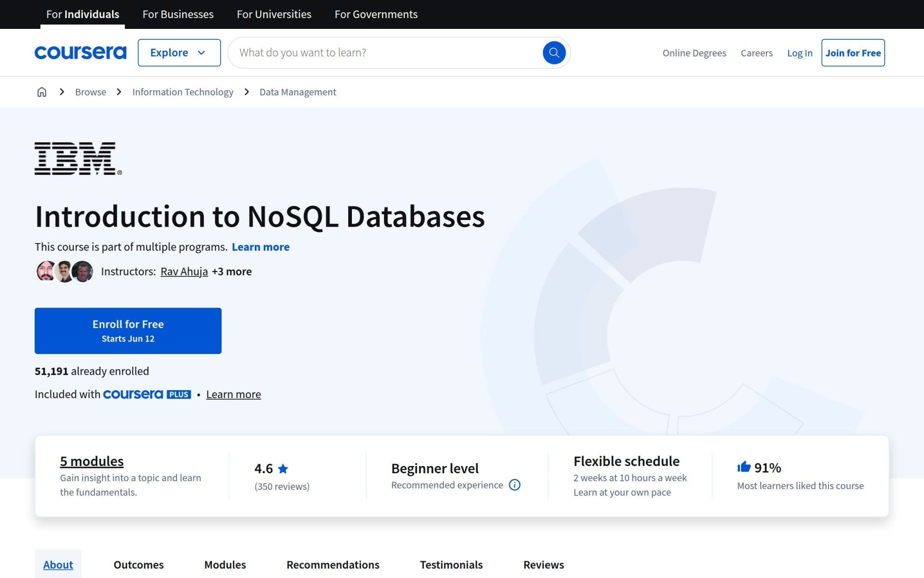
Task: Click 'Most learners liked this course' text
Action: (x=800, y=486)
